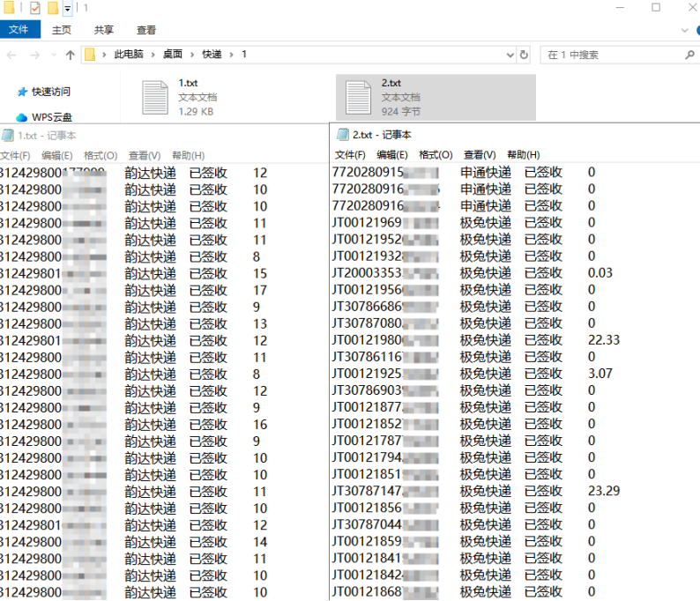
Task: Expand the chevron after 此电脑 in breadcrumb
Action: pos(153,55)
